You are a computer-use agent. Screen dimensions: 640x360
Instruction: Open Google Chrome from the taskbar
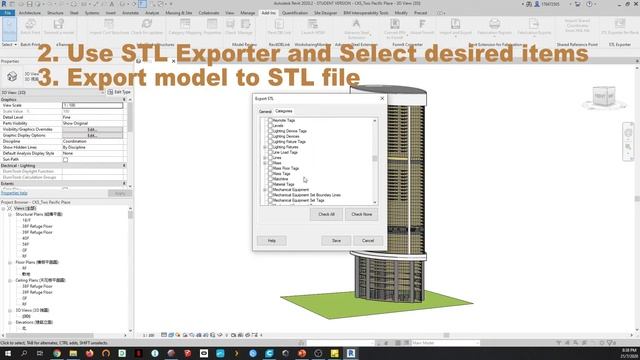57,353
